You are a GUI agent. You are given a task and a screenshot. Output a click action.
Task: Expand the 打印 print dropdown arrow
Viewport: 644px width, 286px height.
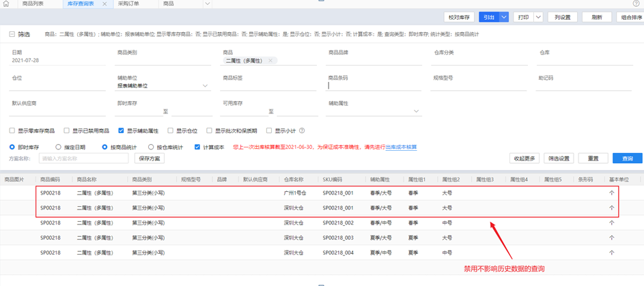point(538,17)
